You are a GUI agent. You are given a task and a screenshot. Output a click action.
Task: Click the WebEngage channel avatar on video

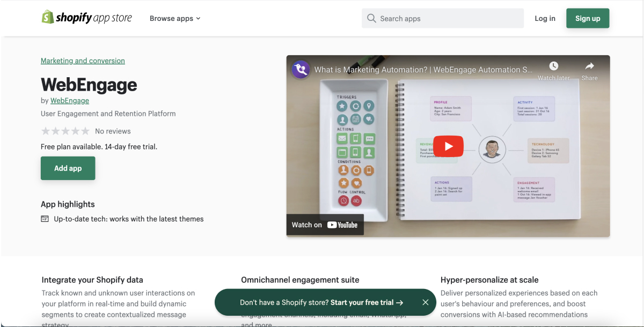pyautogui.click(x=301, y=70)
